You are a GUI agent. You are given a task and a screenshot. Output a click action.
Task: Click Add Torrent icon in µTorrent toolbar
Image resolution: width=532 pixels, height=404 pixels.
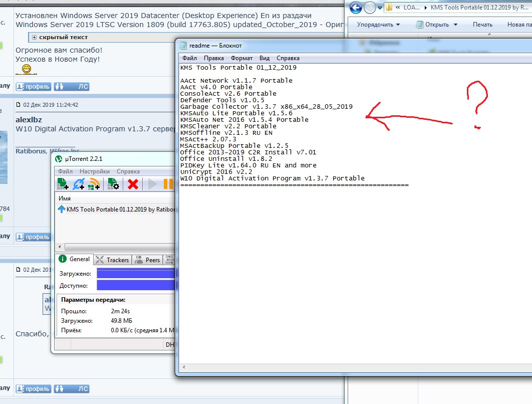(x=63, y=183)
